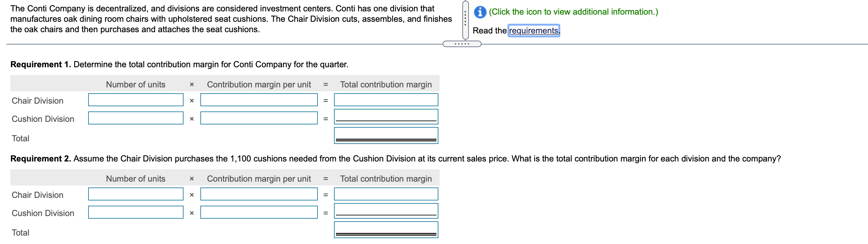Select Chair Division units field in Requirement 2
Screen dimensions: 868x244
point(135,194)
